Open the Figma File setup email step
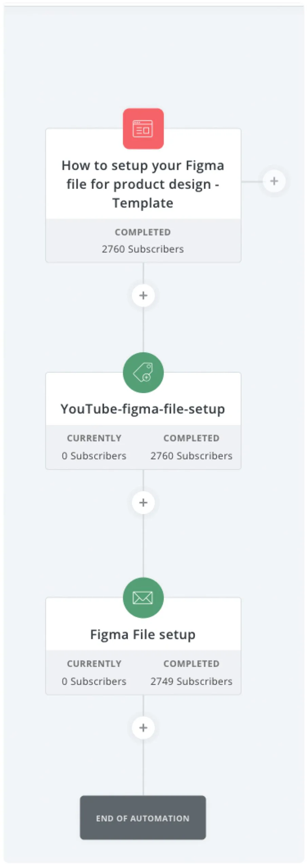Screen dimensions: 308x868 (143, 634)
